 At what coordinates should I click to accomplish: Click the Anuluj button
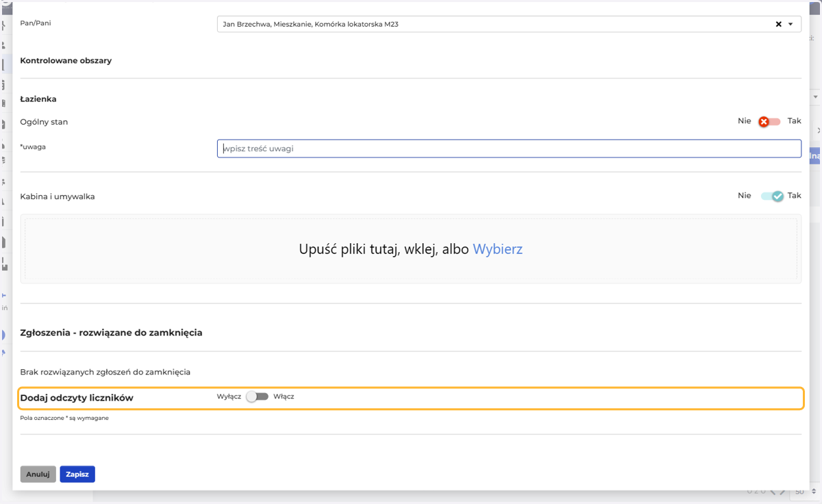[x=38, y=474]
